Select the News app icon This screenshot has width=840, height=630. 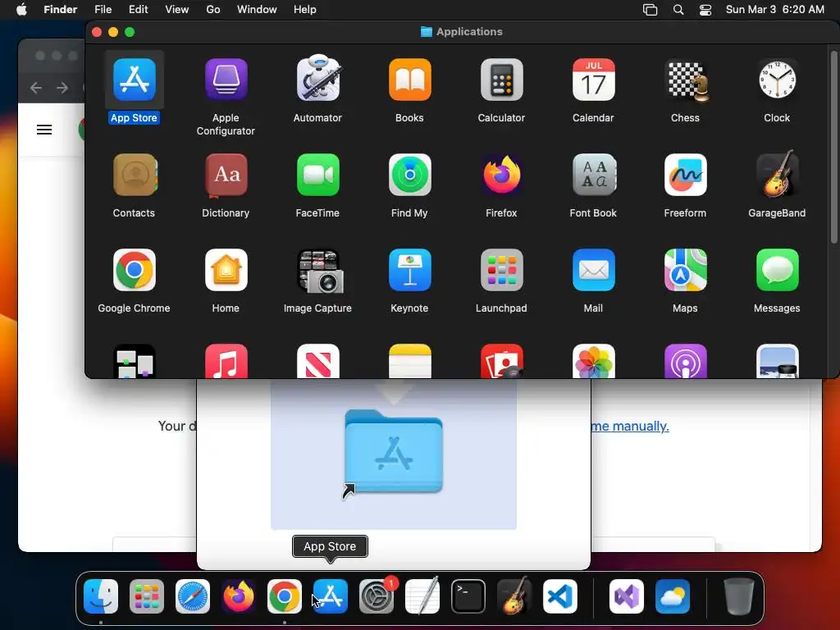point(318,361)
